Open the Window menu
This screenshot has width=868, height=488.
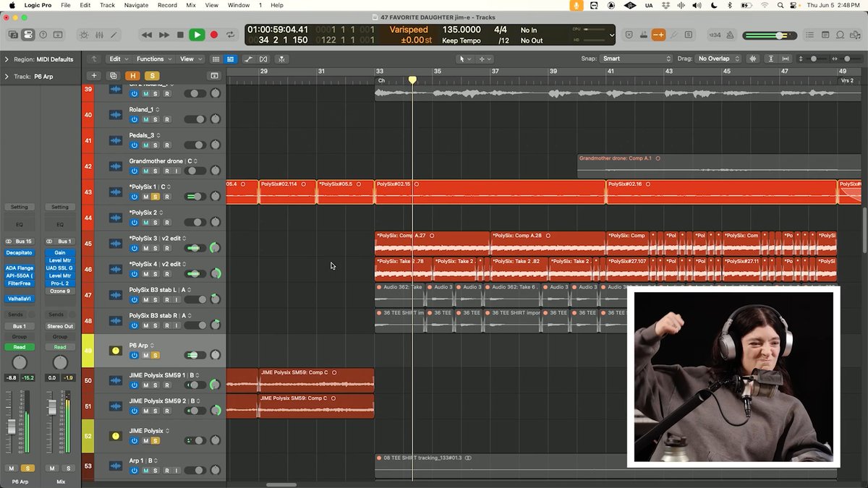[x=239, y=5]
